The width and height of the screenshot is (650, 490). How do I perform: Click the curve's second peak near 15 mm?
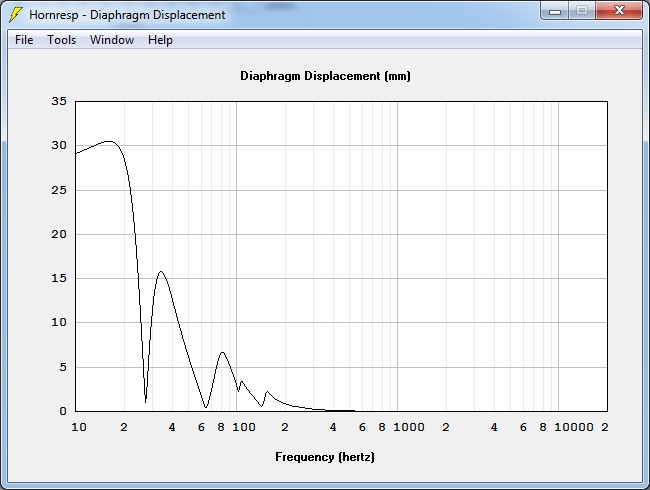[x=161, y=272]
